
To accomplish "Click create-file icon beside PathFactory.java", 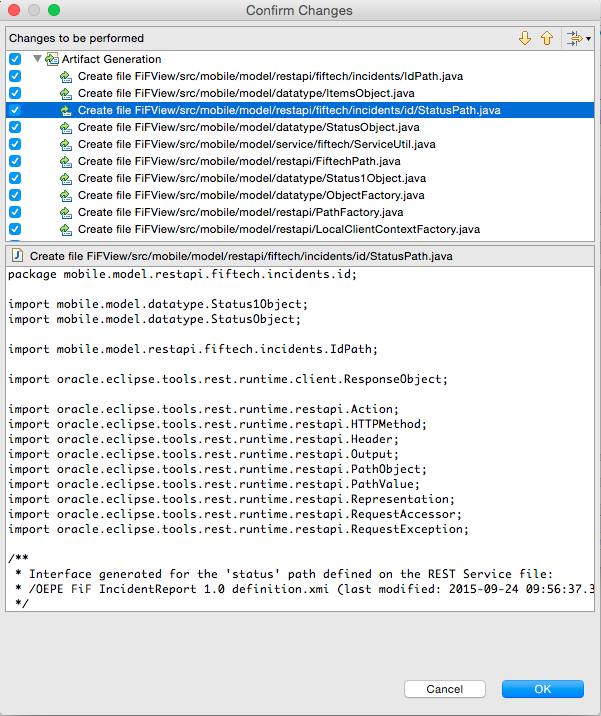I will (x=66, y=212).
